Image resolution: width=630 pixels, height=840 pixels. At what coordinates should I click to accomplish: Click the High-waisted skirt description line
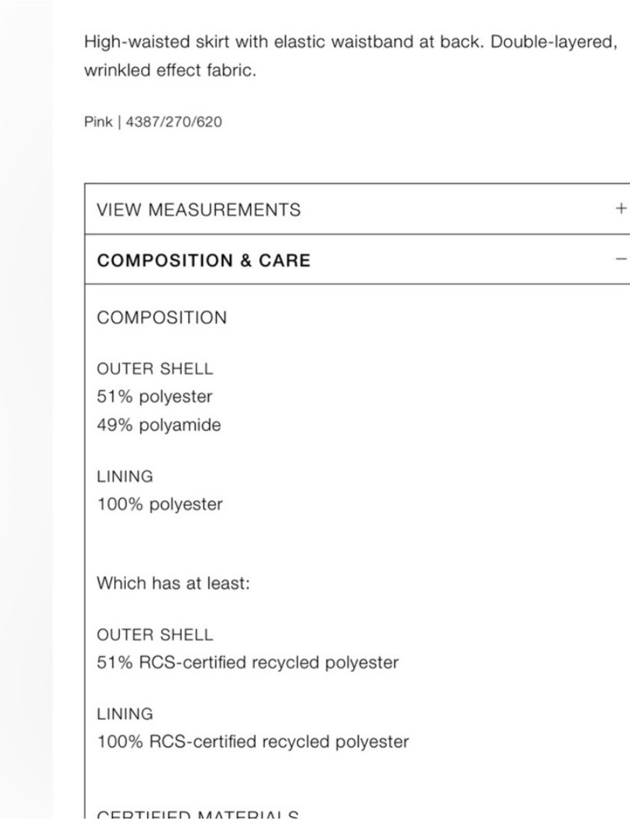pos(350,42)
